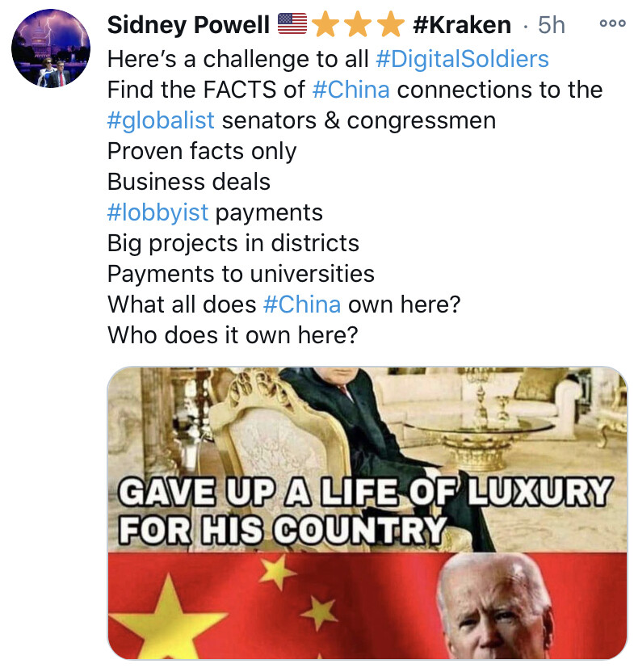Click the 'Gave up a life of luxury' caption
This screenshot has width=634, height=672.
point(365,510)
